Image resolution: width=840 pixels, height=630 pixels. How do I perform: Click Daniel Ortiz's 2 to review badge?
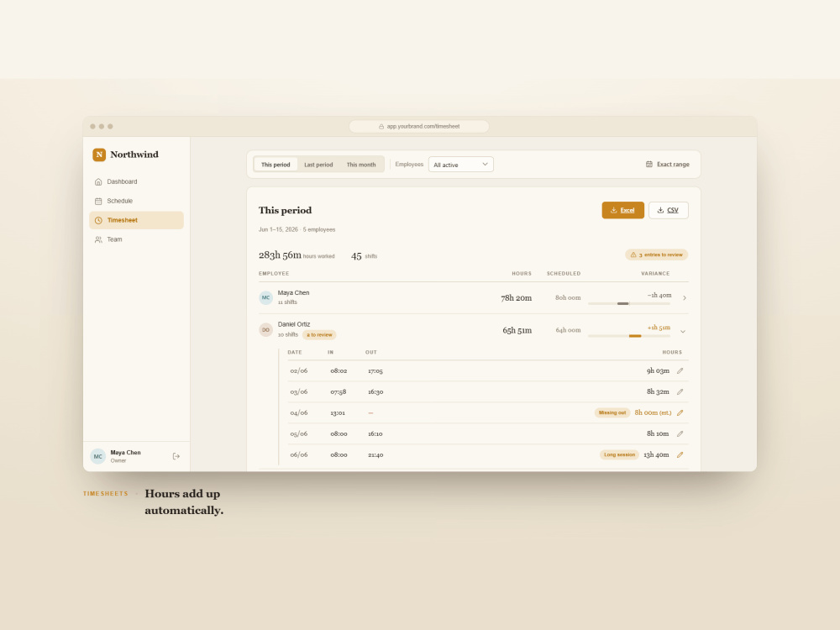(319, 335)
